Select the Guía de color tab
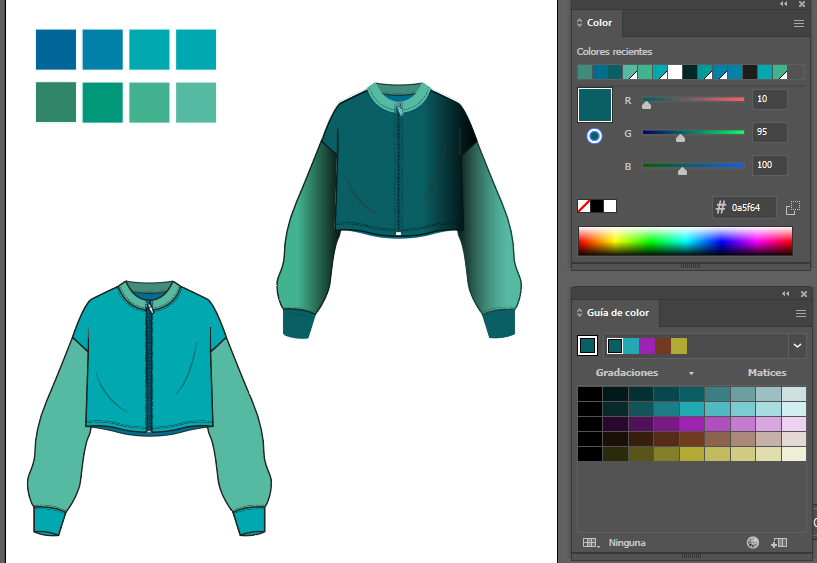The image size is (817, 563). point(618,312)
